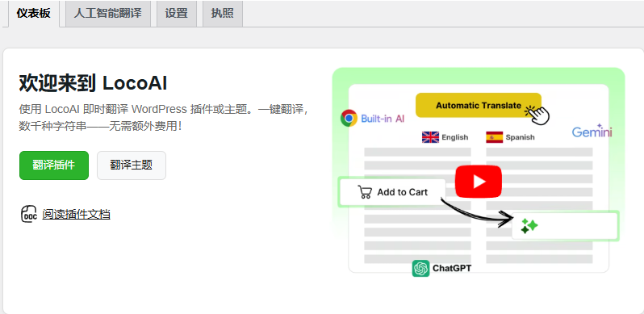The width and height of the screenshot is (644, 314).
Task: Click the 'Add to Cart' text
Action: [403, 192]
